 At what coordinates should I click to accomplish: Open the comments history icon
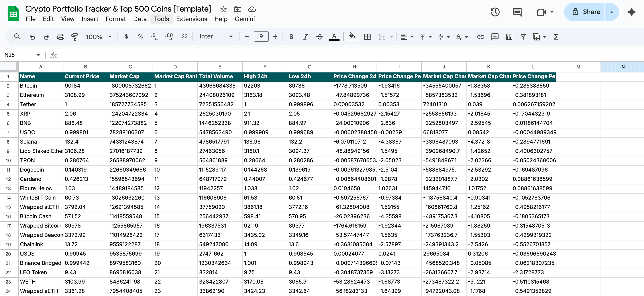click(516, 12)
